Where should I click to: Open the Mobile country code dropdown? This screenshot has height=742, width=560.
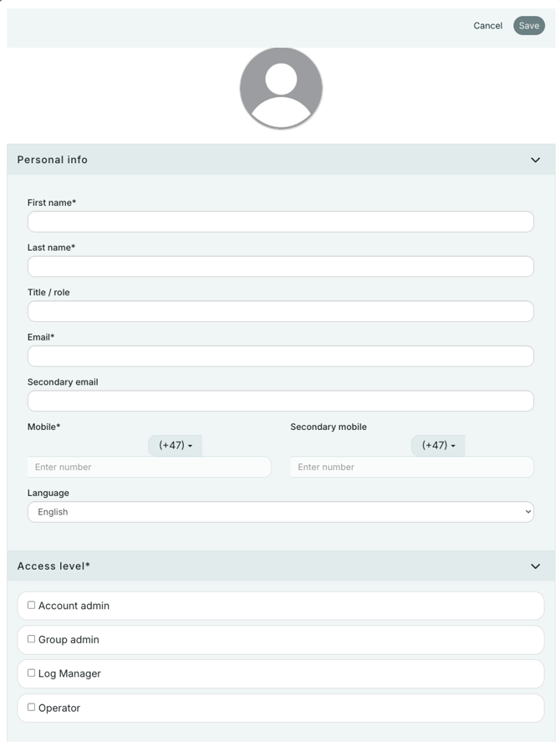pyautogui.click(x=176, y=446)
